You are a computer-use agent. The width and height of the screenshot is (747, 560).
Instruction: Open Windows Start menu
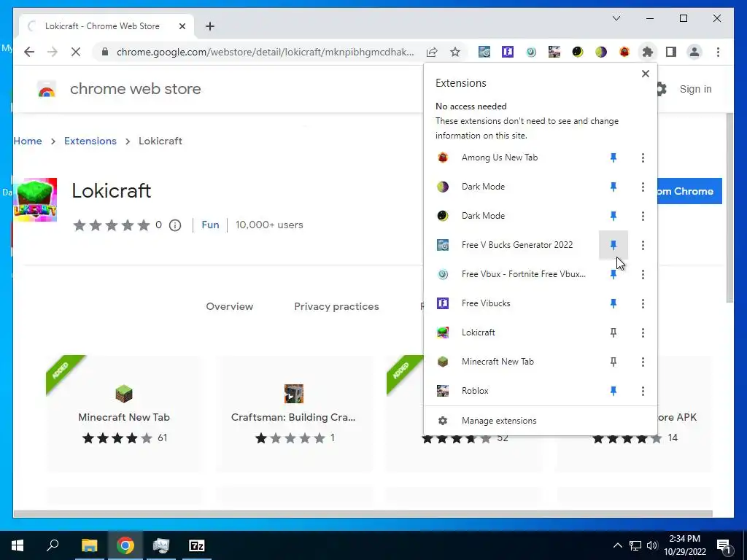click(18, 545)
